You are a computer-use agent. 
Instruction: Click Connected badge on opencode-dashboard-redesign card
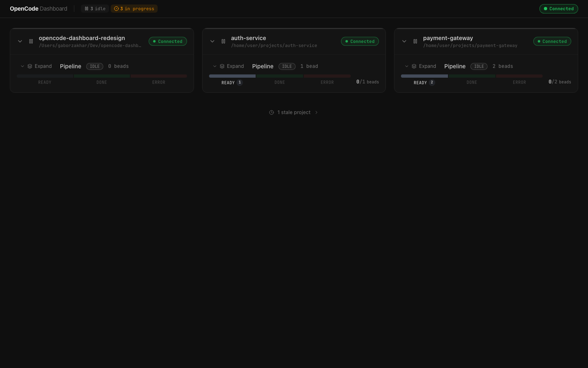coord(168,41)
